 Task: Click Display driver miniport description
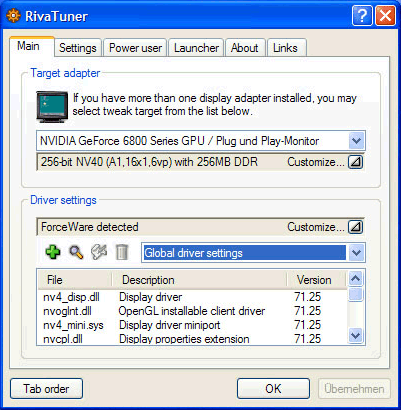pyautogui.click(x=170, y=325)
